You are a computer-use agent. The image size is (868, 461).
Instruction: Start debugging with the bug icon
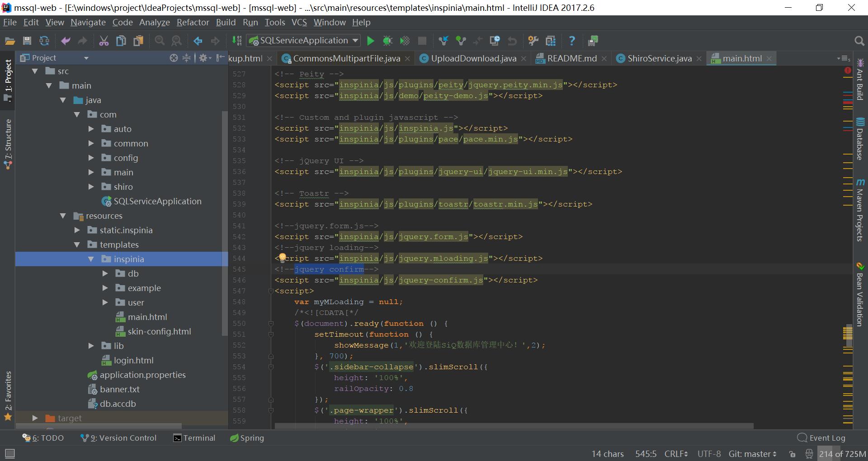tap(388, 41)
